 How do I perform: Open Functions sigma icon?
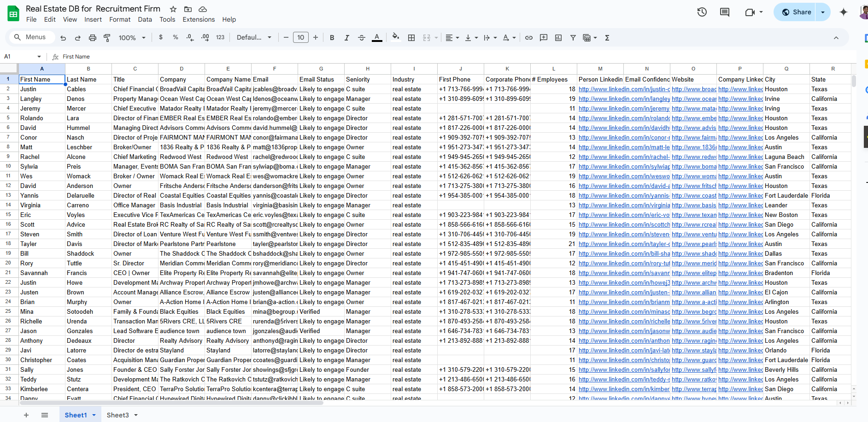click(607, 38)
